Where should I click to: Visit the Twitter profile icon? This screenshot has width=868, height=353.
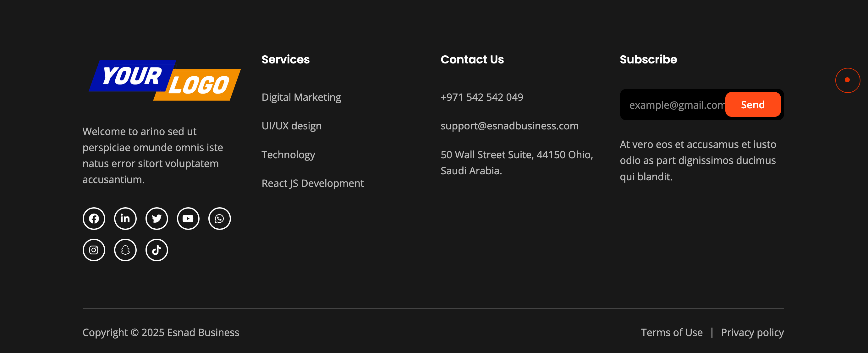(157, 219)
